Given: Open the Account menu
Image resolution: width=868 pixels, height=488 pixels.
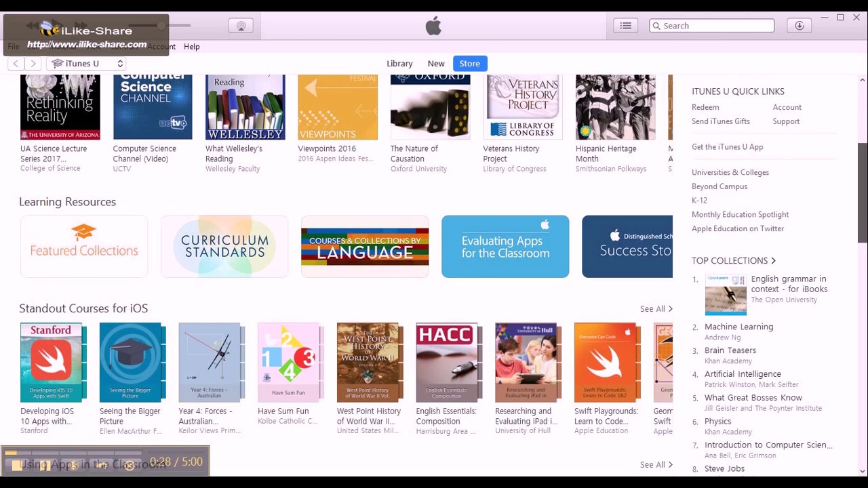Looking at the screenshot, I should (161, 47).
